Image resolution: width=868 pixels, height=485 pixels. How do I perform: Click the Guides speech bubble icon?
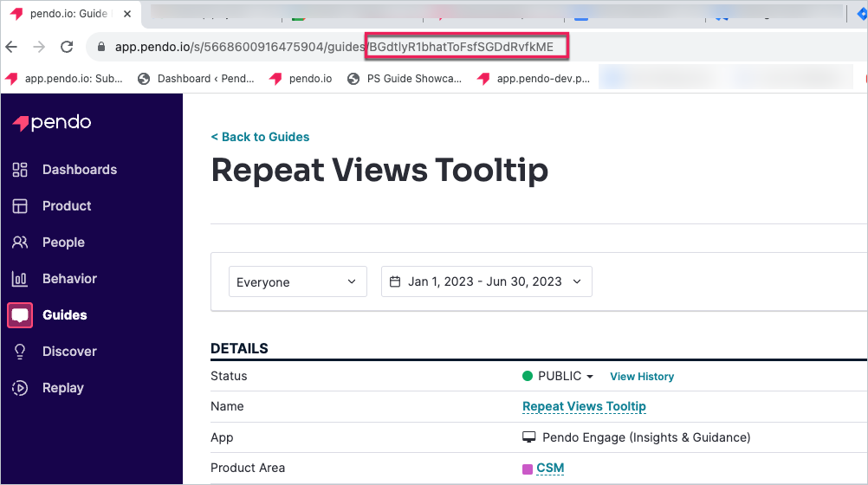click(20, 315)
